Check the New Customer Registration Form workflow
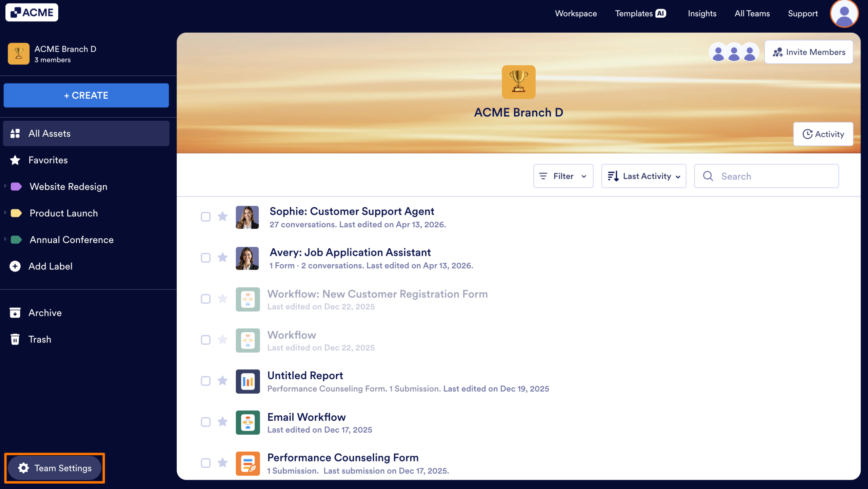The image size is (868, 489). coord(205,299)
